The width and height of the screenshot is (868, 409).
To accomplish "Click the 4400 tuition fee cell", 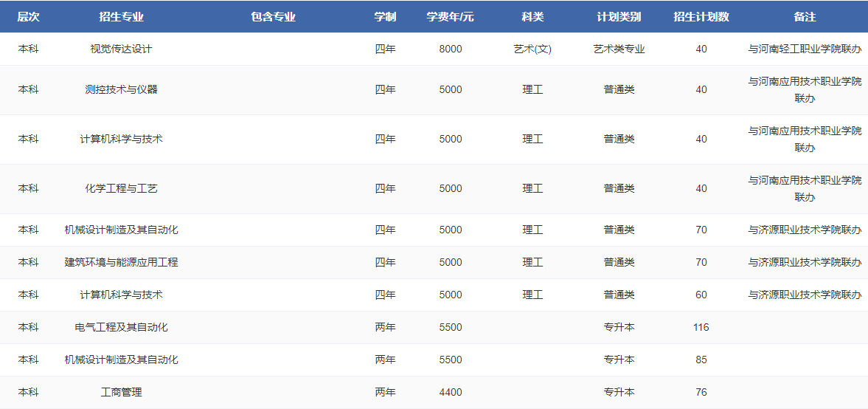I will coord(450,392).
